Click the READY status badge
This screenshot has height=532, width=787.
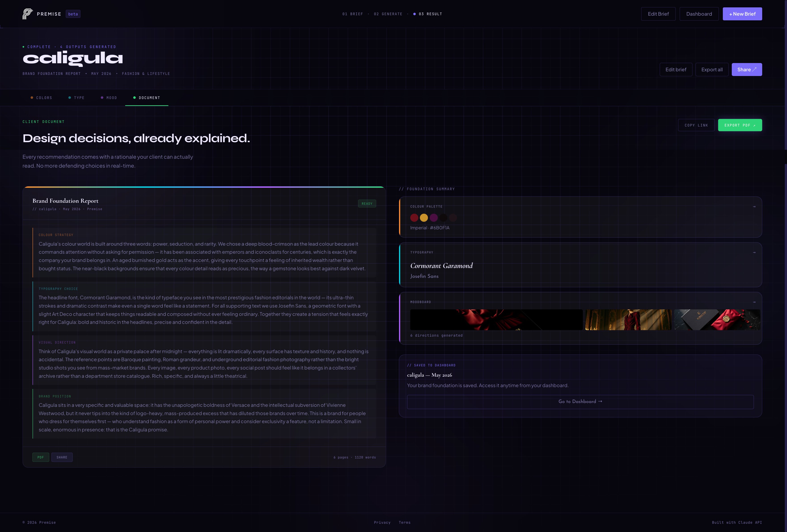(x=367, y=203)
